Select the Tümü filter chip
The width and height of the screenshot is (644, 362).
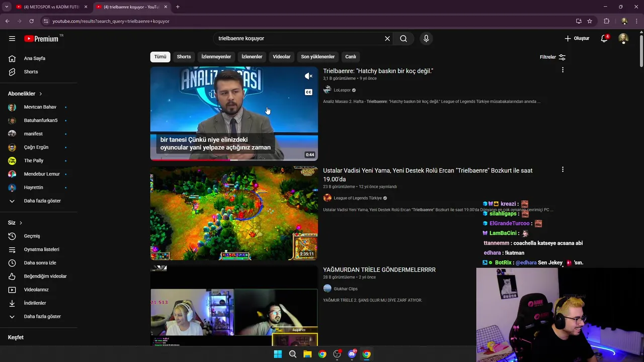pyautogui.click(x=160, y=57)
